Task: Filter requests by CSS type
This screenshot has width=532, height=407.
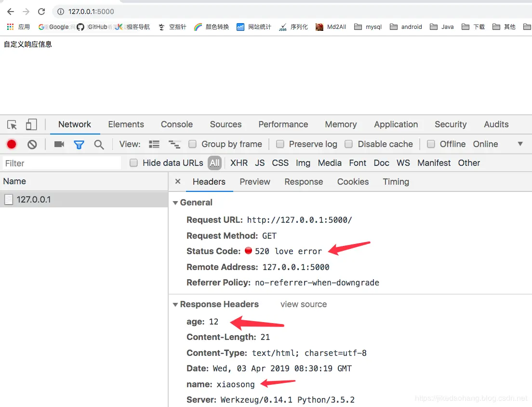Action: click(280, 163)
